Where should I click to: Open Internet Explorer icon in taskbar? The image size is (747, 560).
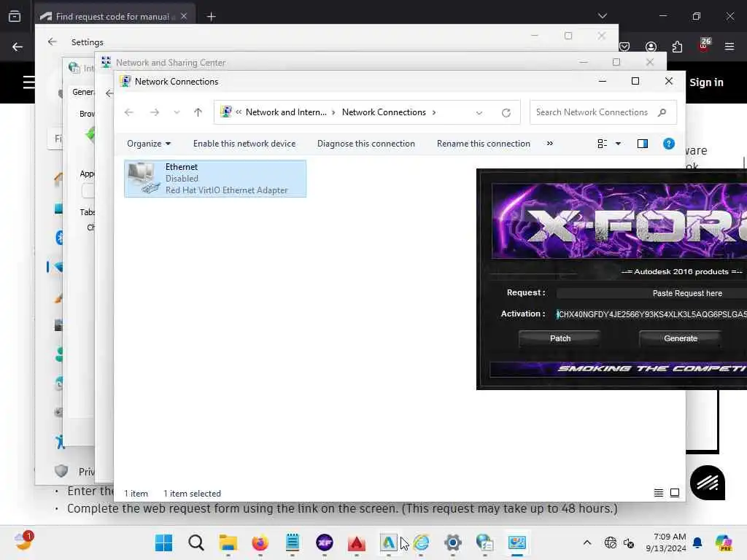421,542
